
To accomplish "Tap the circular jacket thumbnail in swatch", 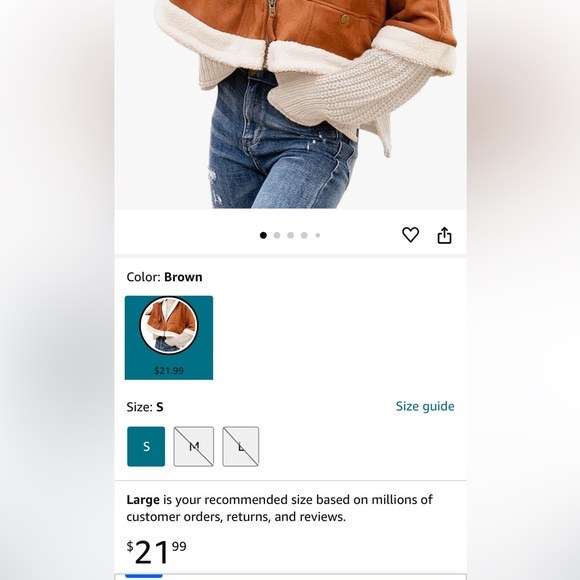I will point(169,326).
